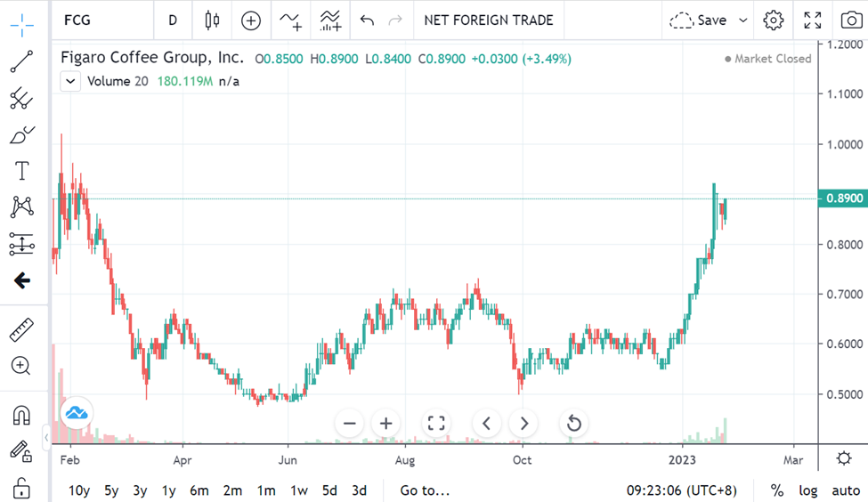Set range to 2m
This screenshot has height=502, width=868.
[232, 490]
